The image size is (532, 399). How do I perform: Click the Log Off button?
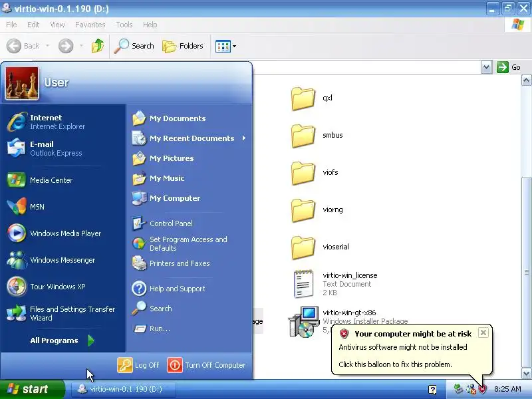click(138, 365)
